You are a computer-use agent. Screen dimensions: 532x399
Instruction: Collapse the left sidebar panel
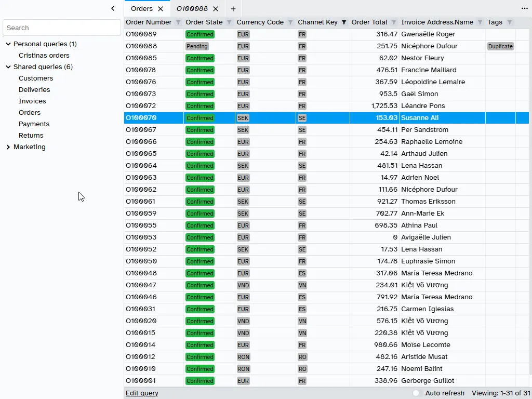pyautogui.click(x=113, y=8)
